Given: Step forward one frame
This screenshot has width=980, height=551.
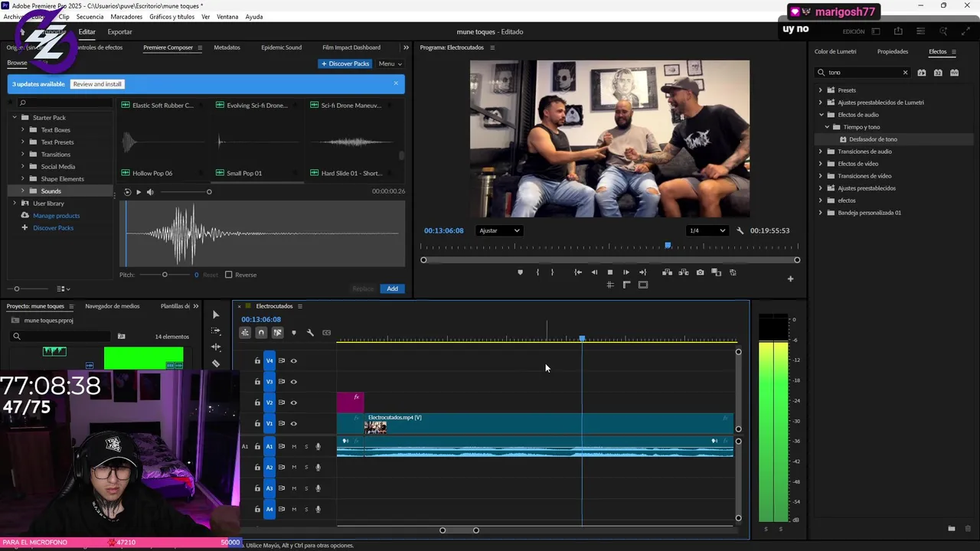Looking at the screenshot, I should pos(626,272).
